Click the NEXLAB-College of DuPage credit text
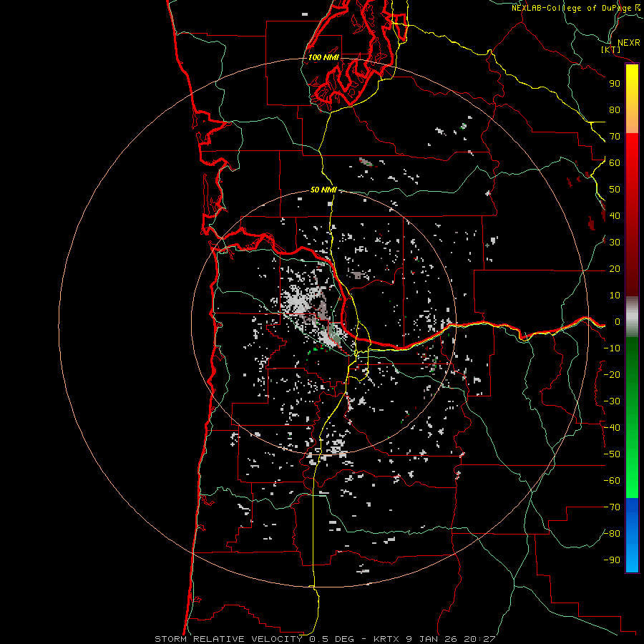 point(572,8)
